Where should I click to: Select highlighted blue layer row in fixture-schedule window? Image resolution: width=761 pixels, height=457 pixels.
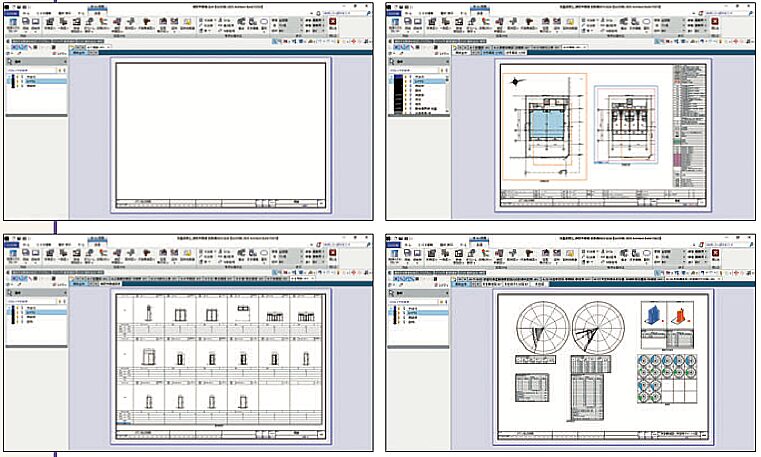42,314
